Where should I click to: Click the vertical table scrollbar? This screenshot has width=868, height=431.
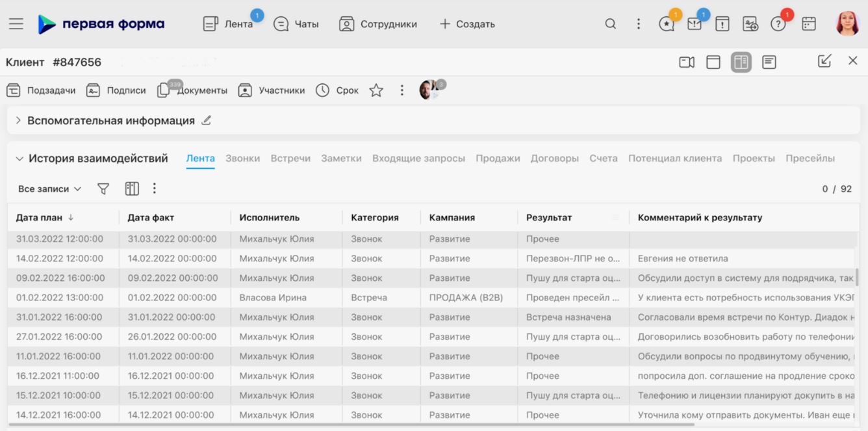(x=857, y=277)
